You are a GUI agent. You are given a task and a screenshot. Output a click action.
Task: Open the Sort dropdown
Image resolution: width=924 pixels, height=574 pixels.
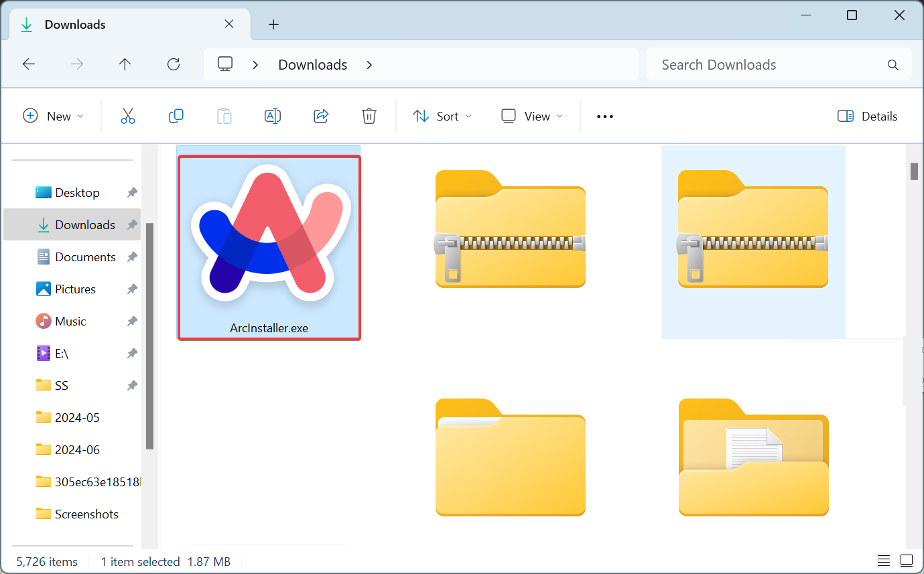pyautogui.click(x=442, y=116)
